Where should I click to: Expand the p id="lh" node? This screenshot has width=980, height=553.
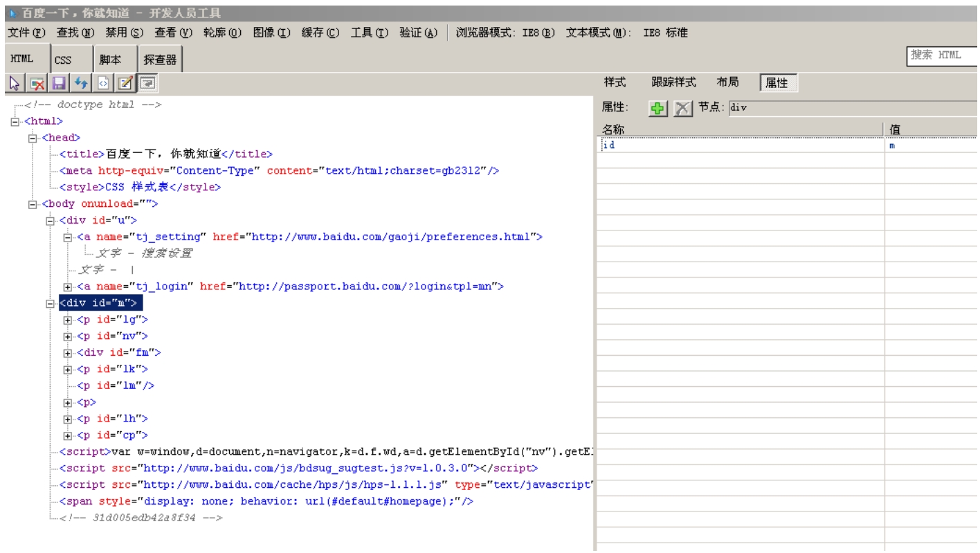[x=67, y=419]
